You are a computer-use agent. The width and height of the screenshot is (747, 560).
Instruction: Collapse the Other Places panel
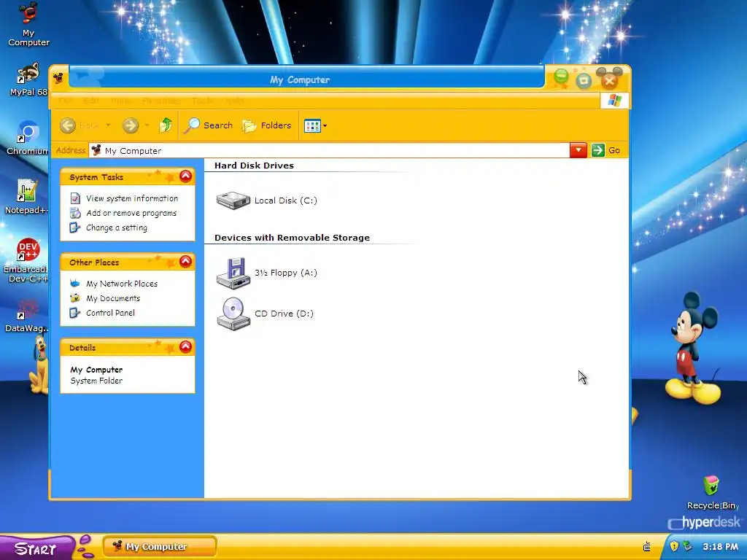coord(185,262)
